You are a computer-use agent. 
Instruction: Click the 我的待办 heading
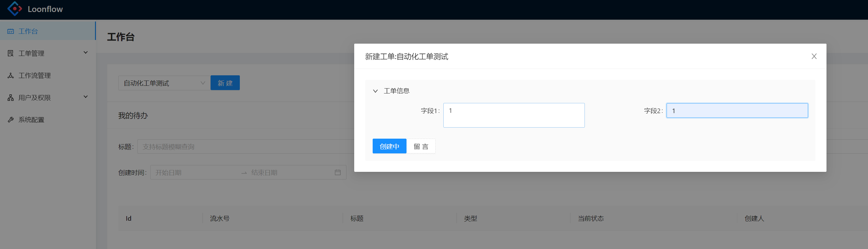(133, 116)
